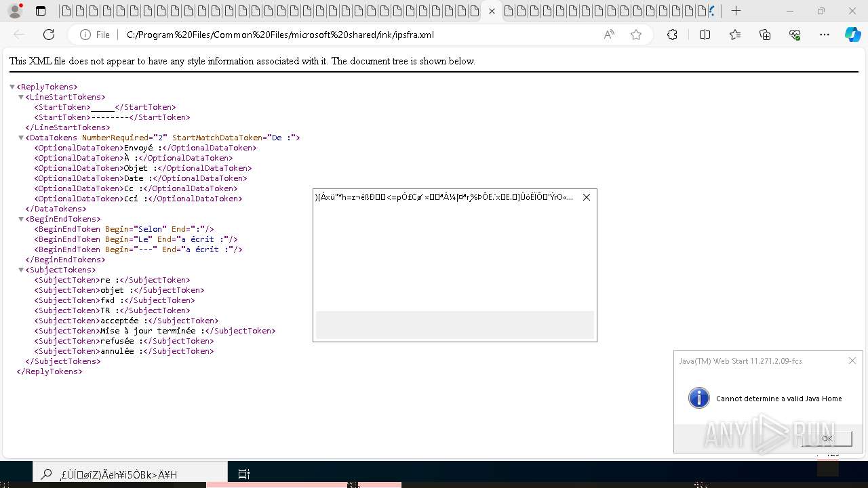Select the 'Envoyé :' OptionalDataToken line
This screenshot has height=488, width=868.
pos(145,148)
